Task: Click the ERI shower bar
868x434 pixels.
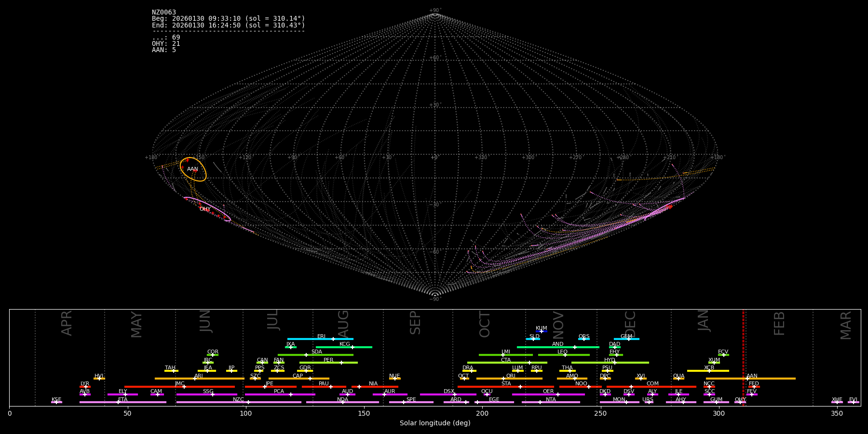Action: (320, 339)
